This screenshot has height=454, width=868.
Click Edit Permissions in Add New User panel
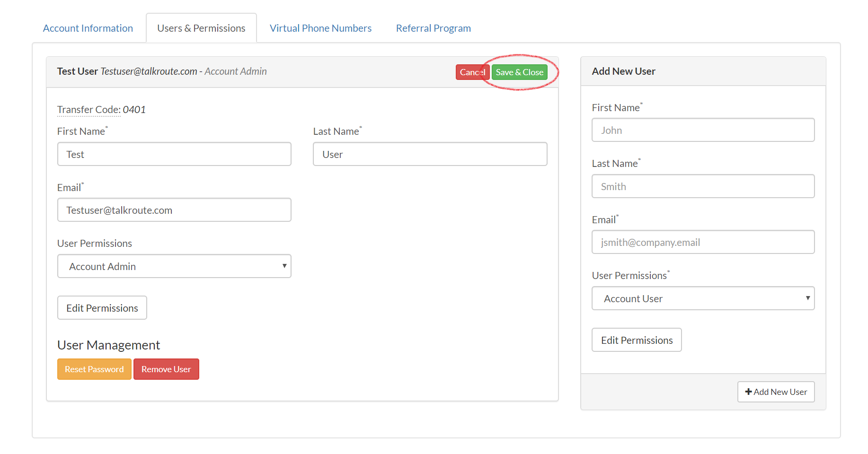tap(637, 340)
